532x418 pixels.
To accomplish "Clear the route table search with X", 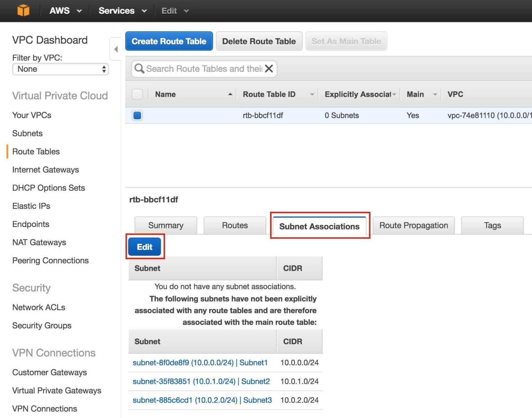I will [269, 69].
